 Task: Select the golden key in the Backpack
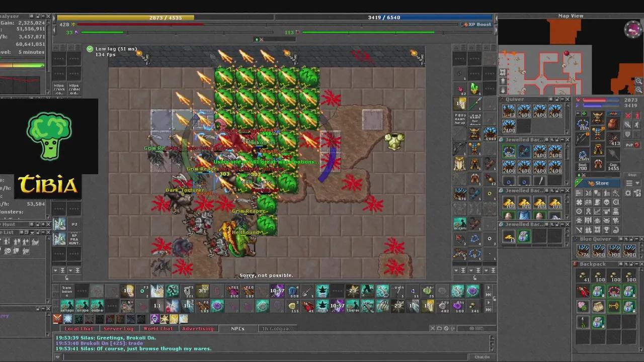coord(614,306)
